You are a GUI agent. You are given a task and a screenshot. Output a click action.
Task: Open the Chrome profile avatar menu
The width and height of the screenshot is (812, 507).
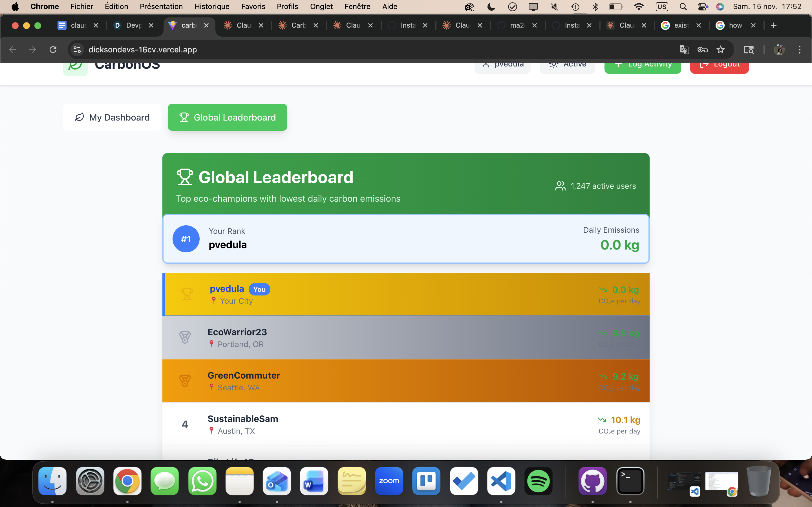click(779, 50)
